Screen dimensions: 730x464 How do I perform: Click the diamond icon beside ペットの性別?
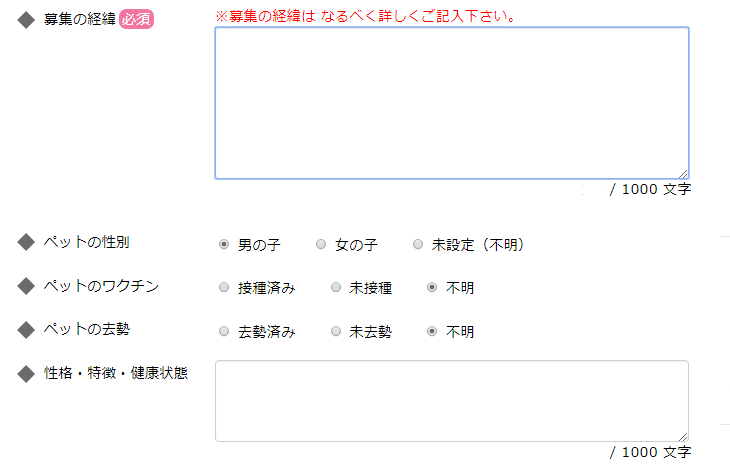(26, 243)
